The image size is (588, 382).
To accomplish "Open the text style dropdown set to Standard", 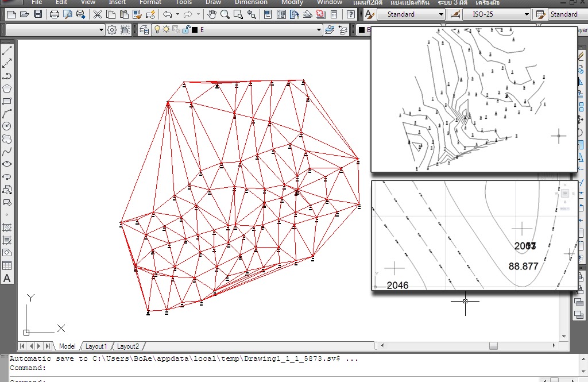I will pos(411,14).
